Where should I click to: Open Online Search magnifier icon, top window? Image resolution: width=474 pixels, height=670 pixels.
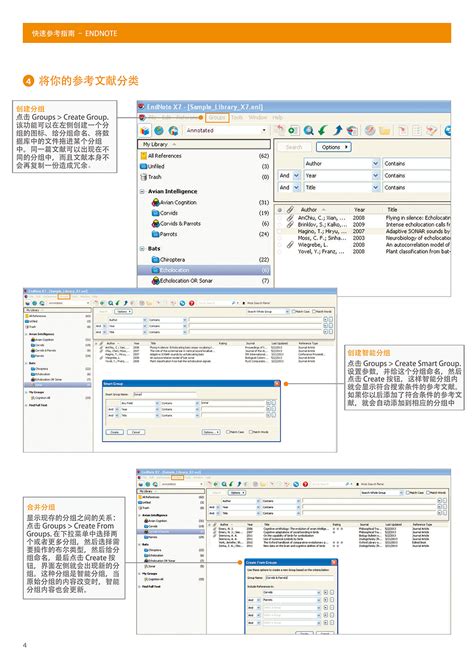pyautogui.click(x=309, y=130)
